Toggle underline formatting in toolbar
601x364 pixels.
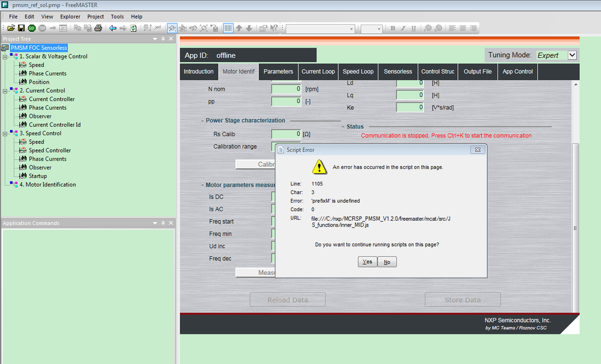(x=413, y=28)
